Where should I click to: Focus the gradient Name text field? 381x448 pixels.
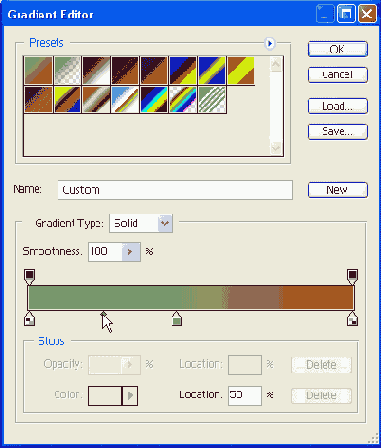coord(175,190)
